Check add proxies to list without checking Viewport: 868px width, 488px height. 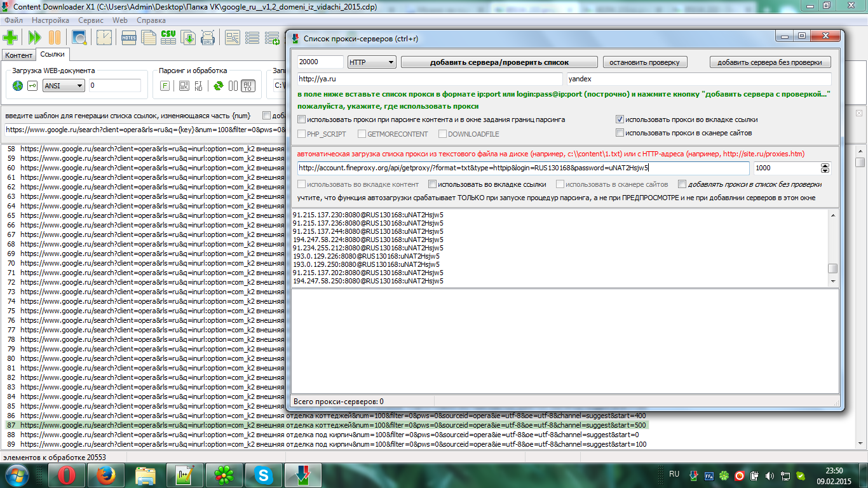[x=682, y=184]
